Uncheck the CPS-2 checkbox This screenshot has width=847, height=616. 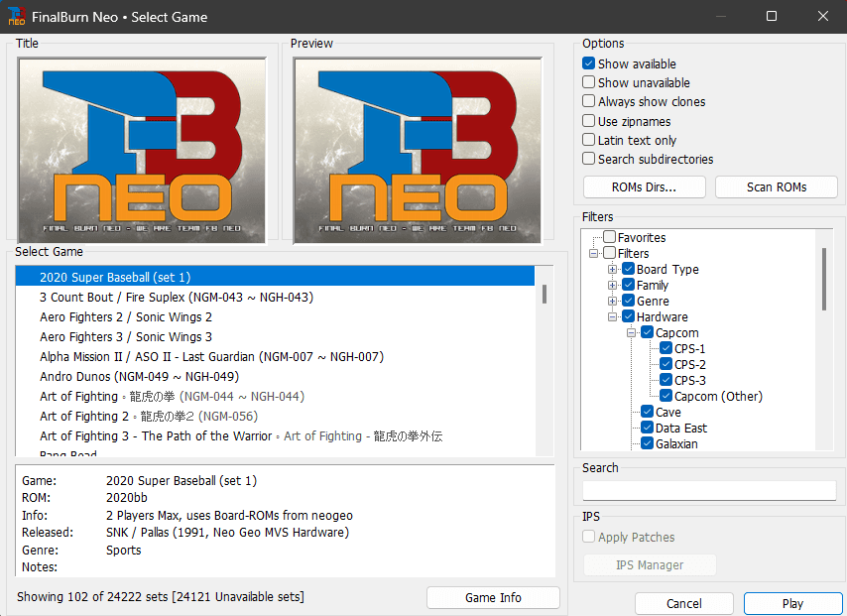click(666, 364)
